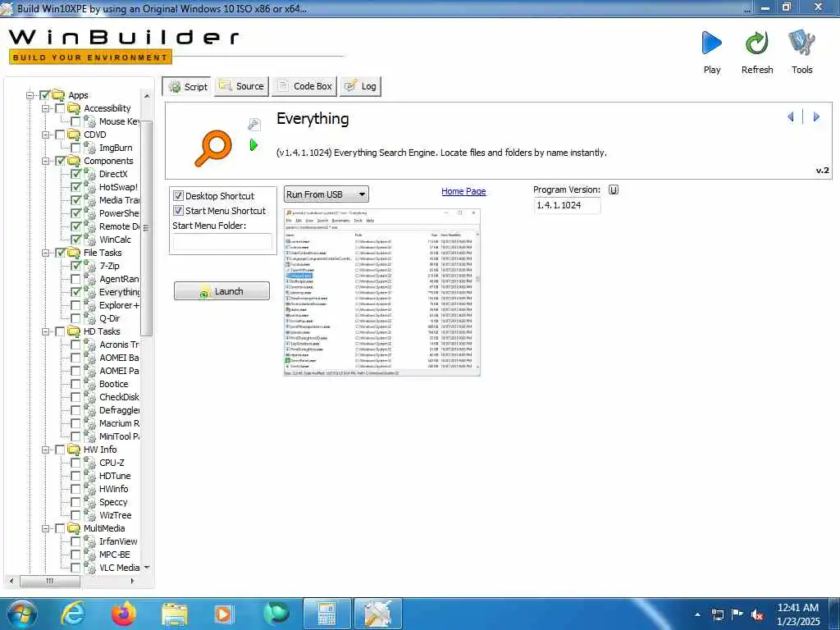Check the Accessibility folder checkbox
This screenshot has width=840, height=630.
60,108
